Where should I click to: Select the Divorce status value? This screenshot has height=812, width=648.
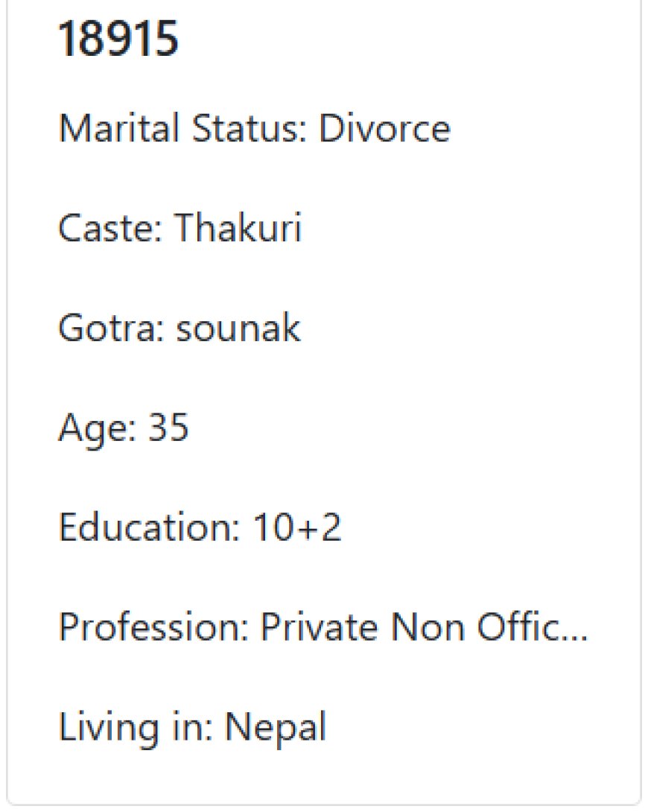click(x=384, y=128)
